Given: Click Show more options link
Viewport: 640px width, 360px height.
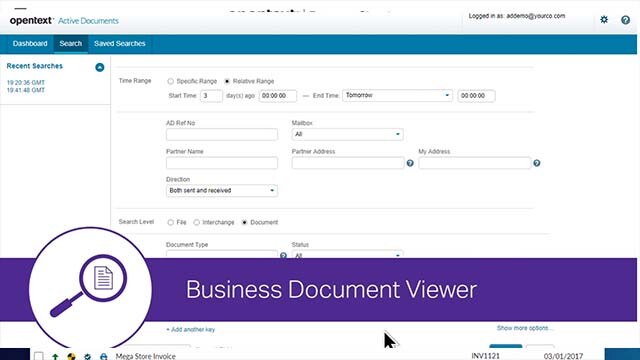Looking at the screenshot, I should [524, 328].
